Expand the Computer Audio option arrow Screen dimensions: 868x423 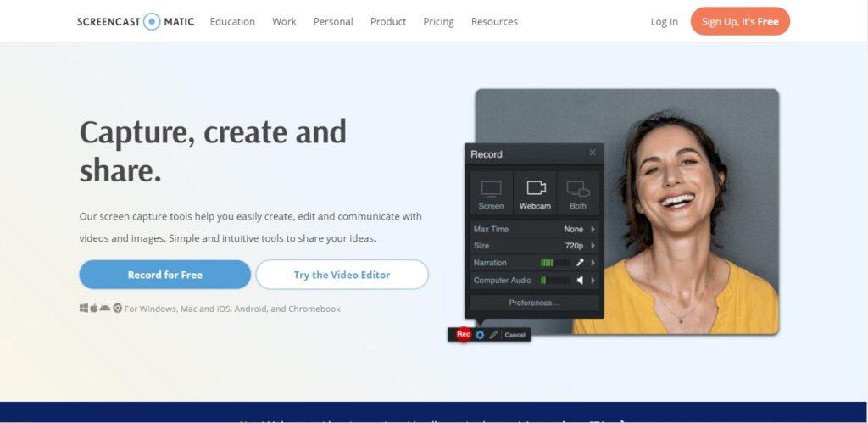(x=593, y=281)
